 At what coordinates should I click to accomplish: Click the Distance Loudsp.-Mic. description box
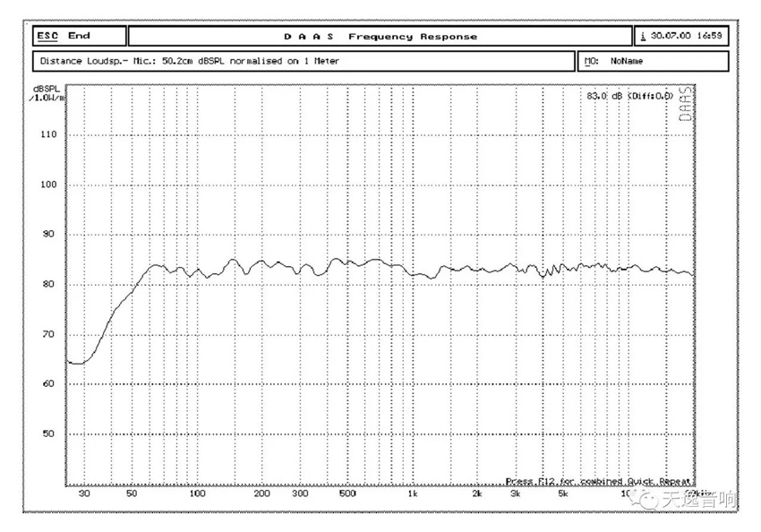click(304, 62)
